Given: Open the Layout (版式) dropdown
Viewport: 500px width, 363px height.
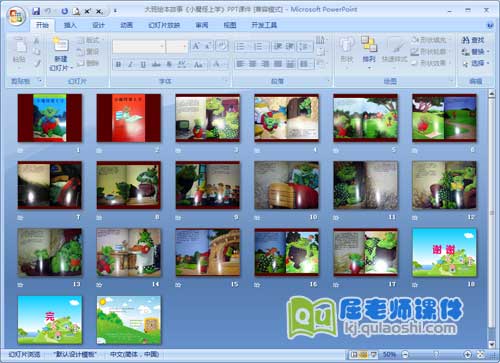Looking at the screenshot, I should tap(90, 40).
